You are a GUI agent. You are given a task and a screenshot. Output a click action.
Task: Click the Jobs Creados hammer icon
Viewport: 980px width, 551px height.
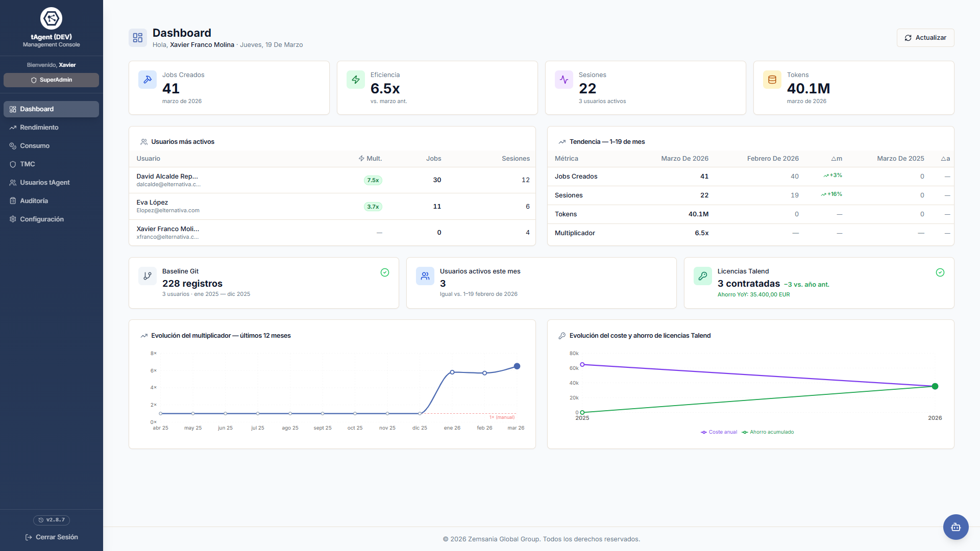tap(148, 80)
